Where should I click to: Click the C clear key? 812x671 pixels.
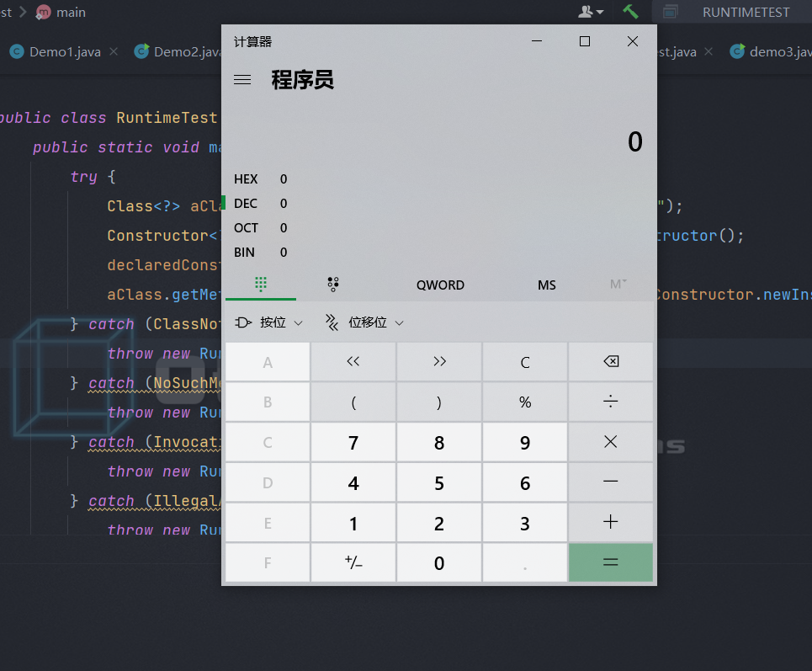525,362
